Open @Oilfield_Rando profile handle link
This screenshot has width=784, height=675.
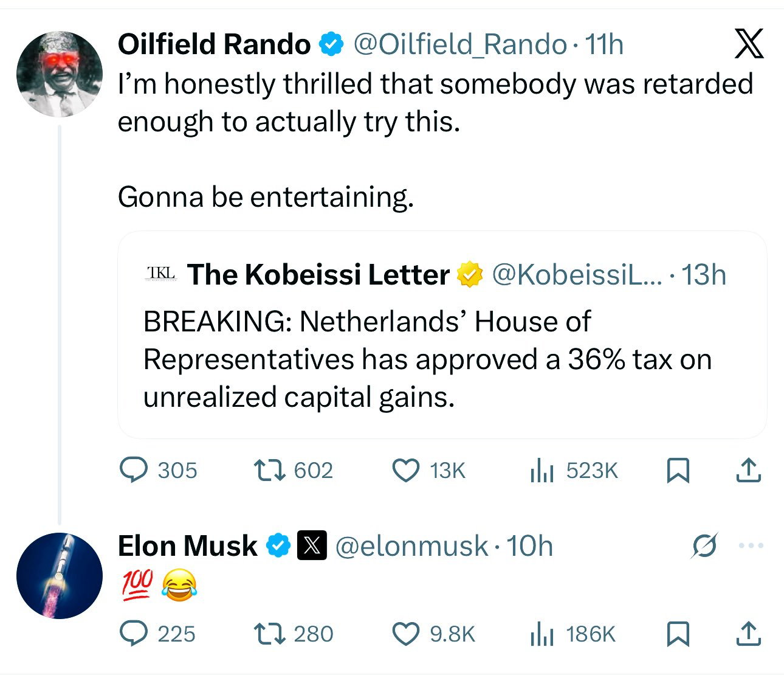point(459,44)
